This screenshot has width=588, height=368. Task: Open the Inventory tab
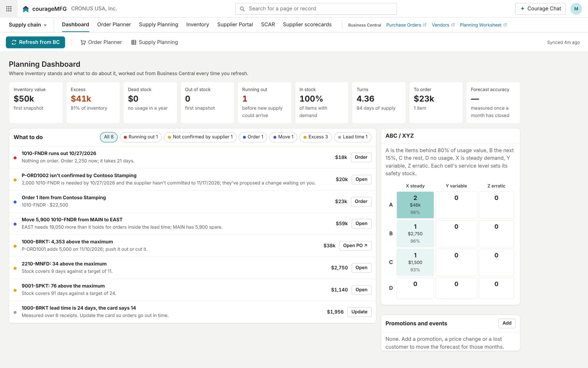tap(197, 25)
